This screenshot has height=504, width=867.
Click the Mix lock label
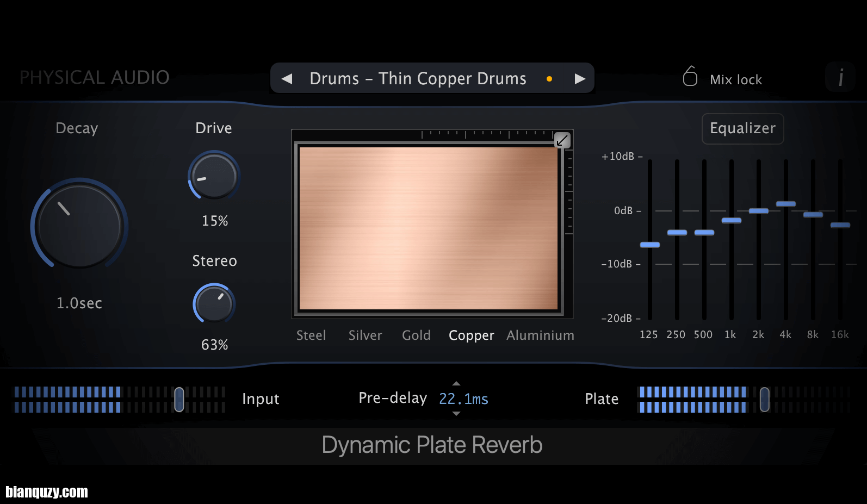click(x=736, y=80)
